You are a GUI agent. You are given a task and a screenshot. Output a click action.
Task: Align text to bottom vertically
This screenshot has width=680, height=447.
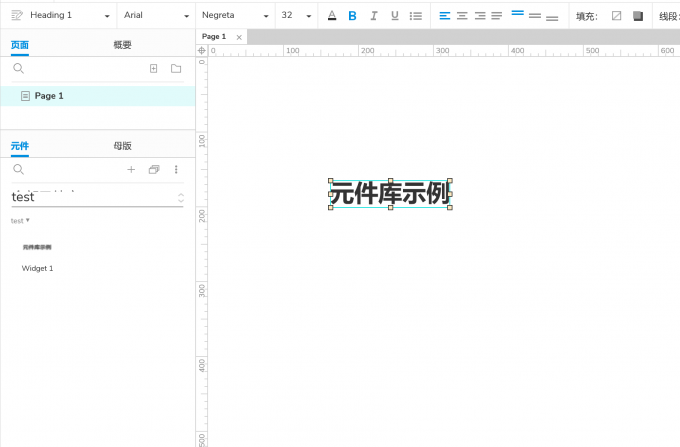552,18
